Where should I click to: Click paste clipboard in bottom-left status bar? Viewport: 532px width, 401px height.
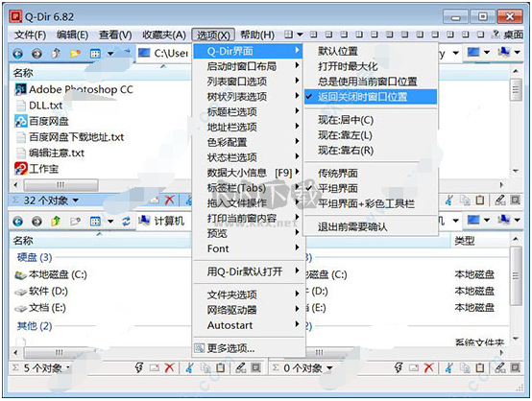pos(221,367)
